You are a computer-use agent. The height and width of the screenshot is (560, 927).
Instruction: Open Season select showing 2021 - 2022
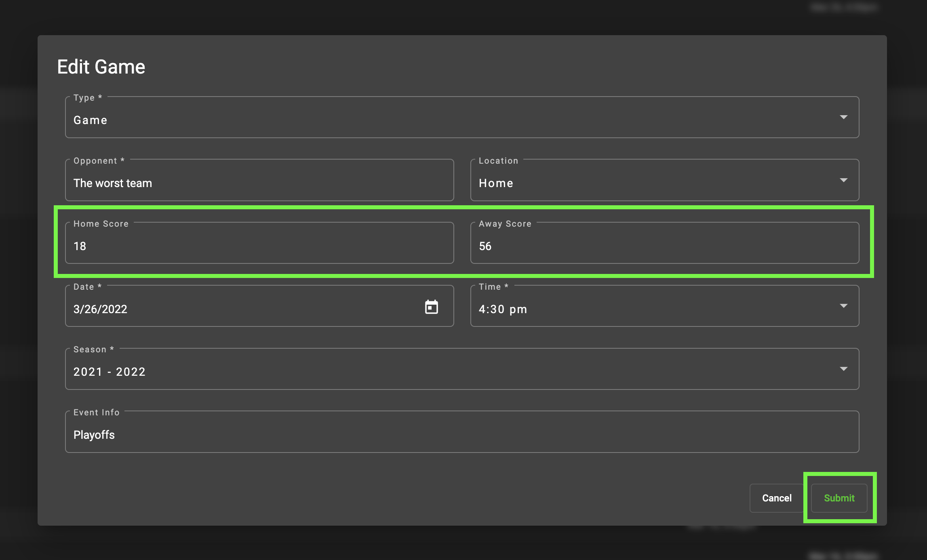tap(445, 372)
